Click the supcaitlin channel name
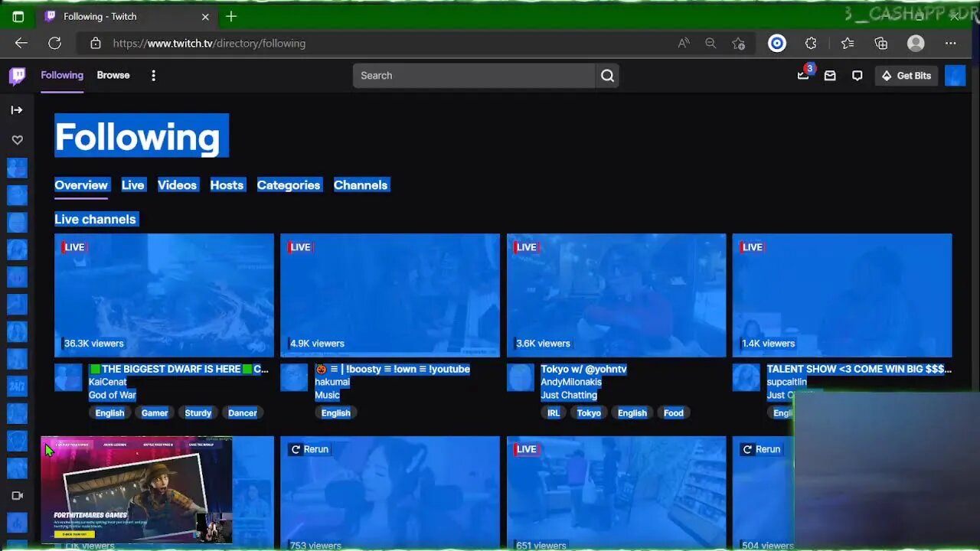Viewport: 980px width, 551px height. point(787,382)
